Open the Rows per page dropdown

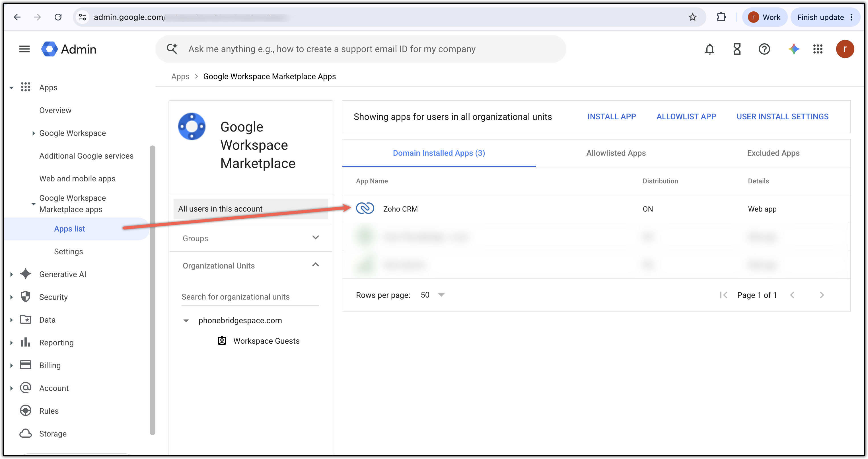click(x=433, y=295)
